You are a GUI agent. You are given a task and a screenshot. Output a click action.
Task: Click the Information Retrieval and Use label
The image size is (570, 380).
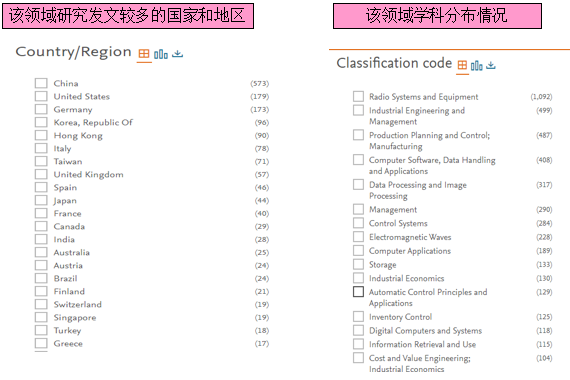point(422,344)
